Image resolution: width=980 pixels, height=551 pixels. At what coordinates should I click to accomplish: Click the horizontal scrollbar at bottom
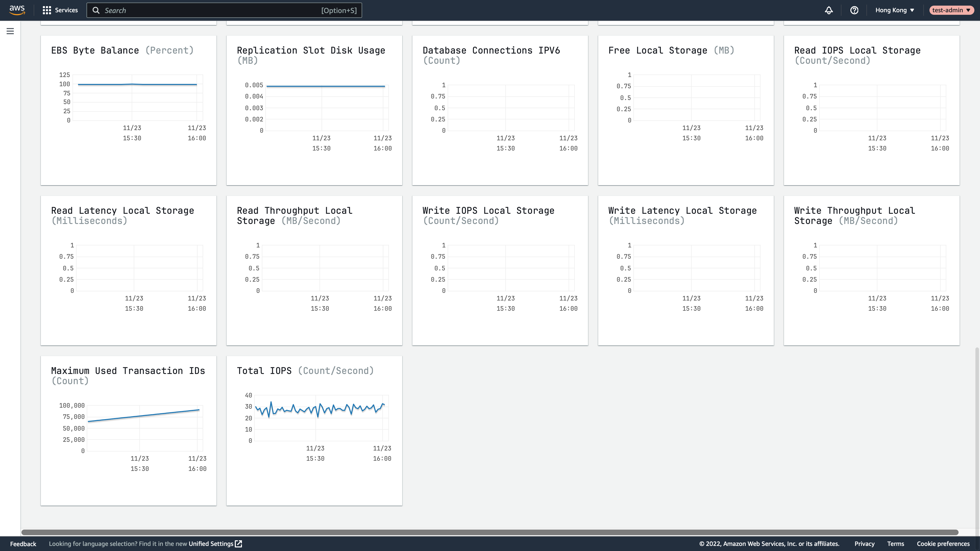click(x=490, y=532)
